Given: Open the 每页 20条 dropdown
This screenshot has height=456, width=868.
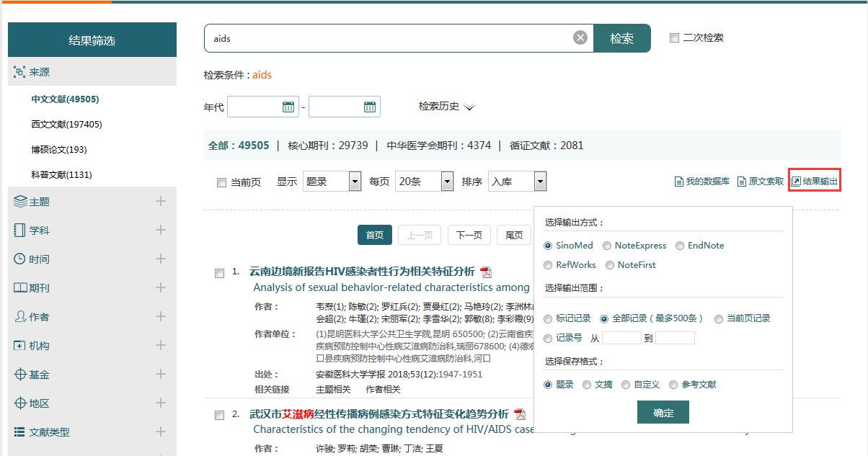Looking at the screenshot, I should pyautogui.click(x=448, y=182).
